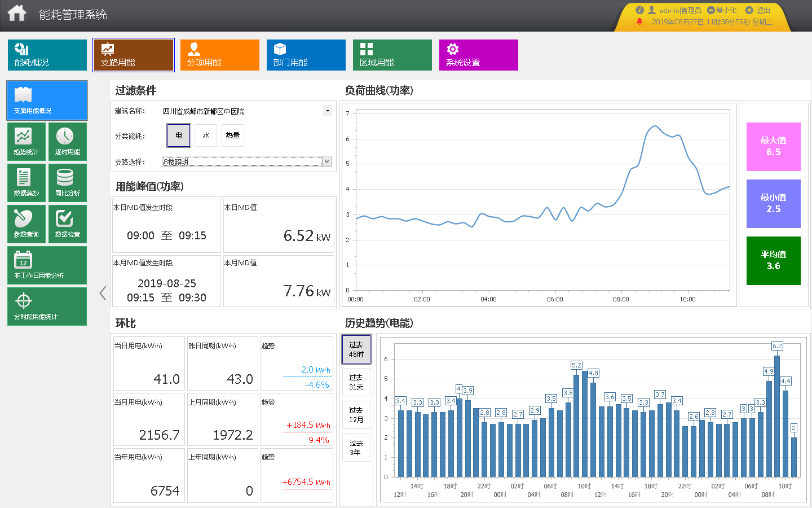Image resolution: width=812 pixels, height=508 pixels.
Task: Select 电 electricity energy type
Action: (179, 135)
